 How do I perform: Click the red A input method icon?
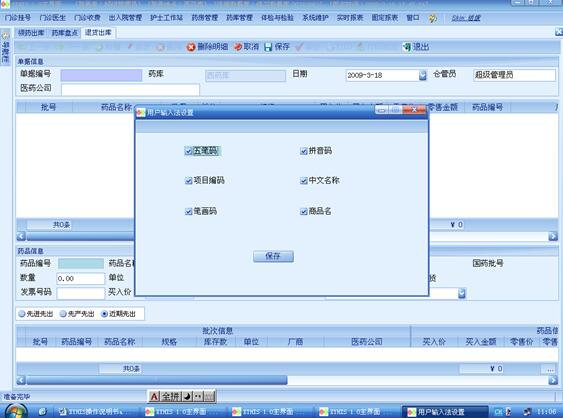[x=154, y=396]
